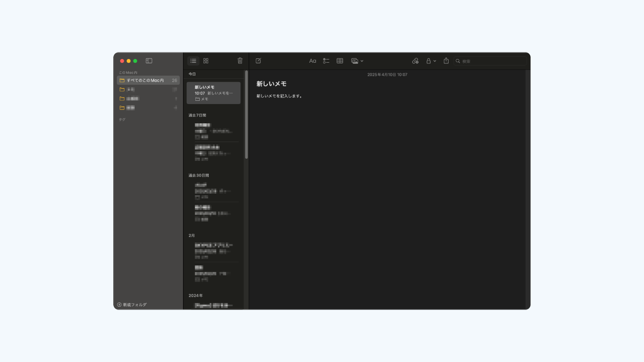Minimize the Notes window with yellow button
Image resolution: width=644 pixels, height=362 pixels.
pyautogui.click(x=129, y=61)
